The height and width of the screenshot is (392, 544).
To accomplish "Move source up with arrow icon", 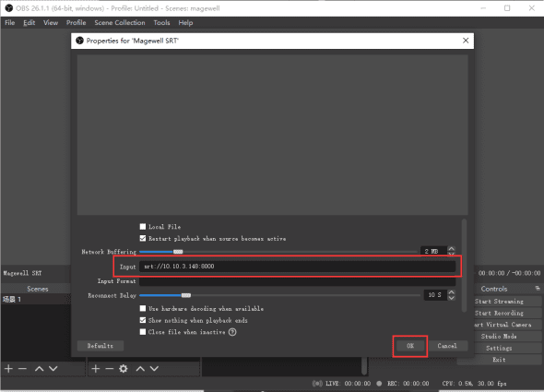I will coord(140,368).
